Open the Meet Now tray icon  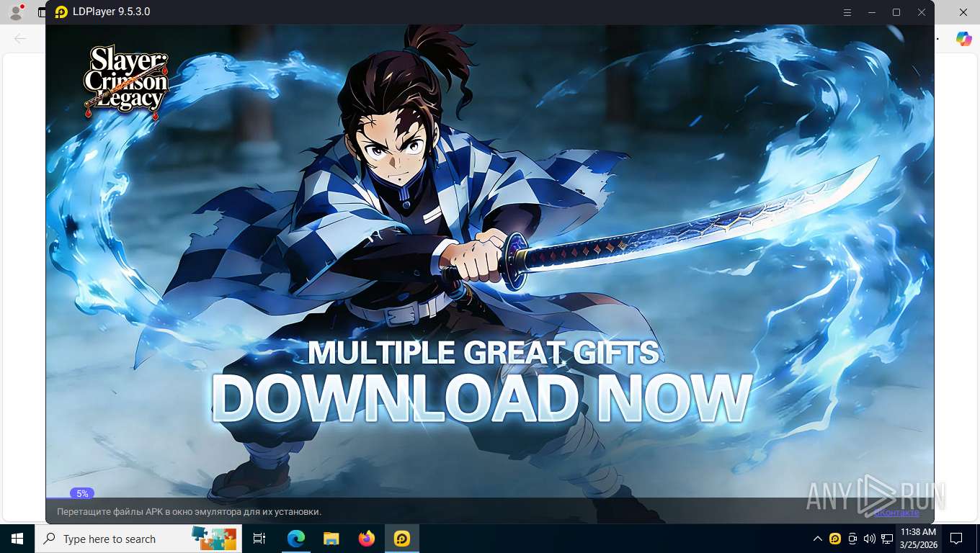pyautogui.click(x=852, y=539)
